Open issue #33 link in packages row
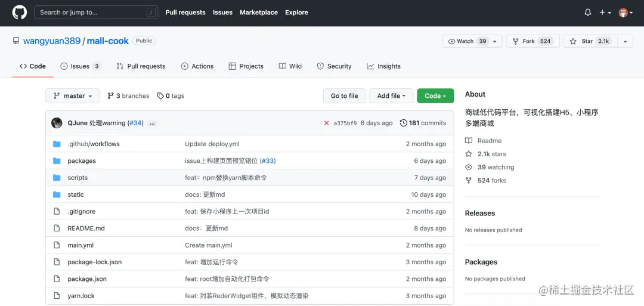The height and width of the screenshot is (306, 644). pyautogui.click(x=268, y=160)
